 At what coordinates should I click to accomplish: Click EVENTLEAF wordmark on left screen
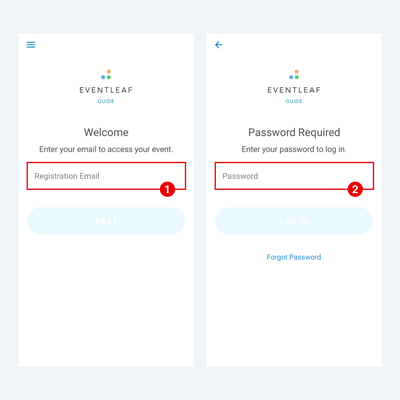(106, 90)
